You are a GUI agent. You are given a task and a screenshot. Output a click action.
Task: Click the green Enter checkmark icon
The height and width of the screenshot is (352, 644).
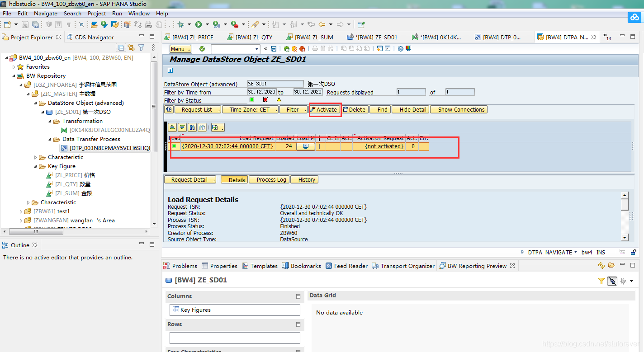202,49
